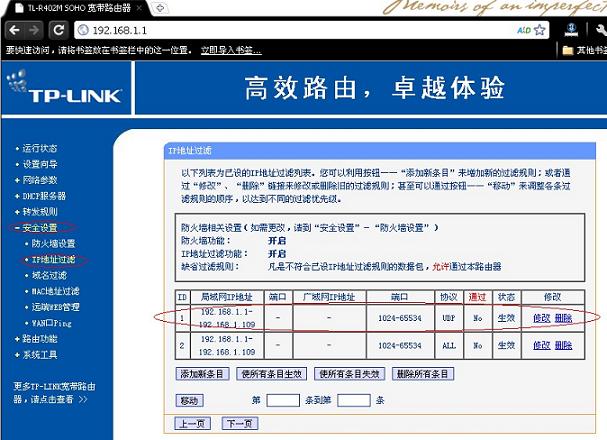Screen dimensions: 607x440
Task: Click 删除 link for rule 1
Action: 564,318
